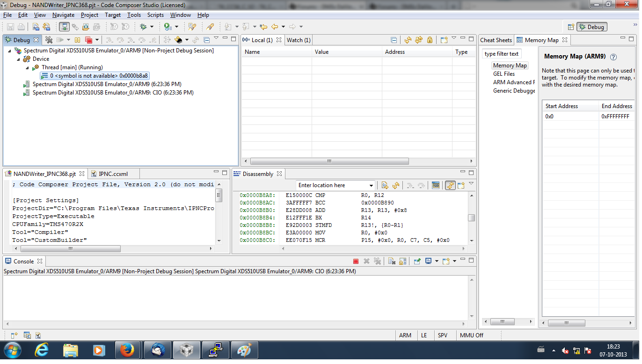Click the Memory Map help question icon
Image resolution: width=642 pixels, height=364 pixels.
tap(613, 57)
